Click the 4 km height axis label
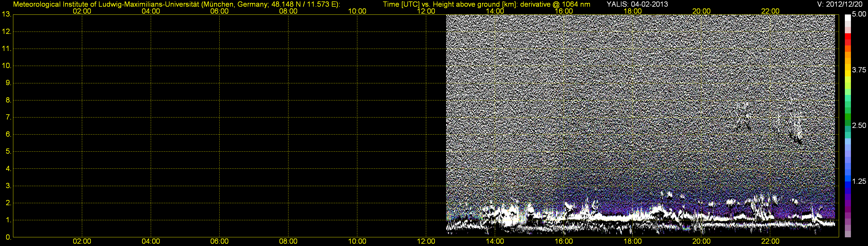Screen dimensions: 868x246 click(8, 168)
